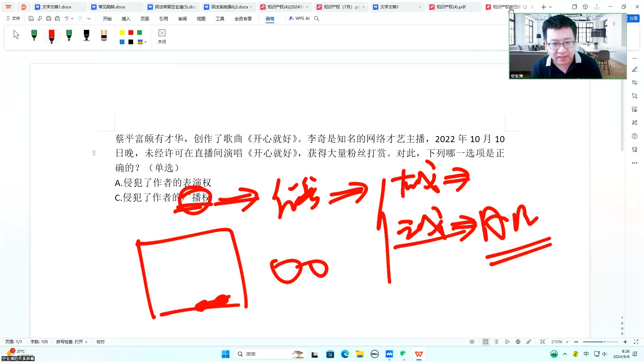Open WPS AI assistant
Viewport: 644px width, 362px height.
299,18
